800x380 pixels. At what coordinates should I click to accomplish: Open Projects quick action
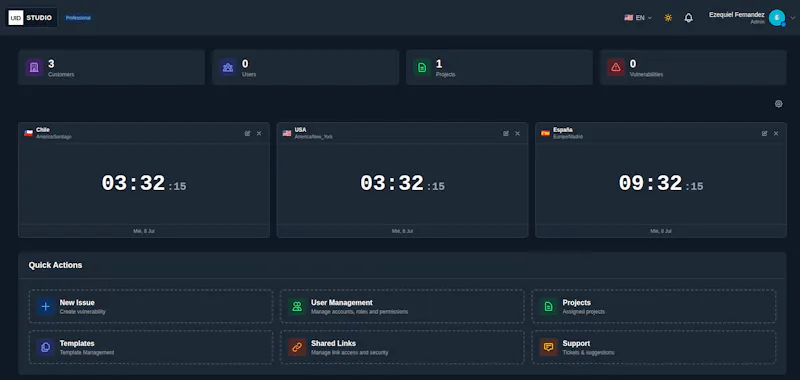point(654,306)
